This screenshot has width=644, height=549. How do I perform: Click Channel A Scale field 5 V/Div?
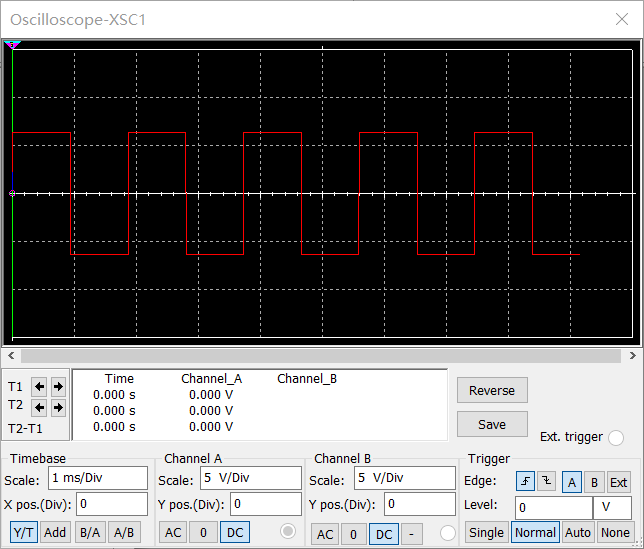(251, 478)
